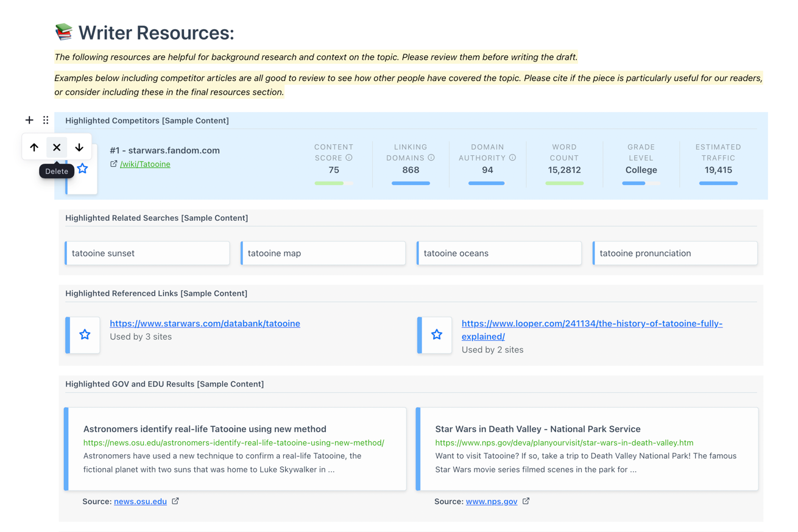Viewport: 798px width, 532px height.
Task: Click external link icon beside www.nps.gov
Action: click(x=526, y=501)
